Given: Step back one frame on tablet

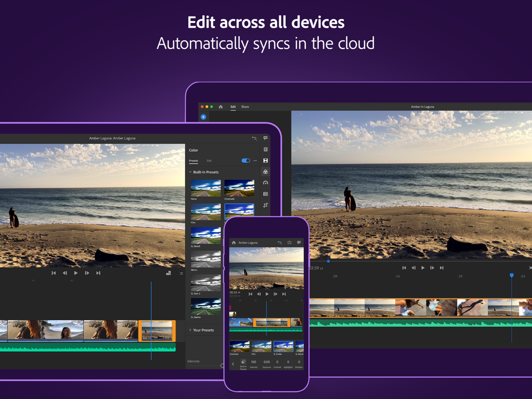Looking at the screenshot, I should pyautogui.click(x=64, y=273).
